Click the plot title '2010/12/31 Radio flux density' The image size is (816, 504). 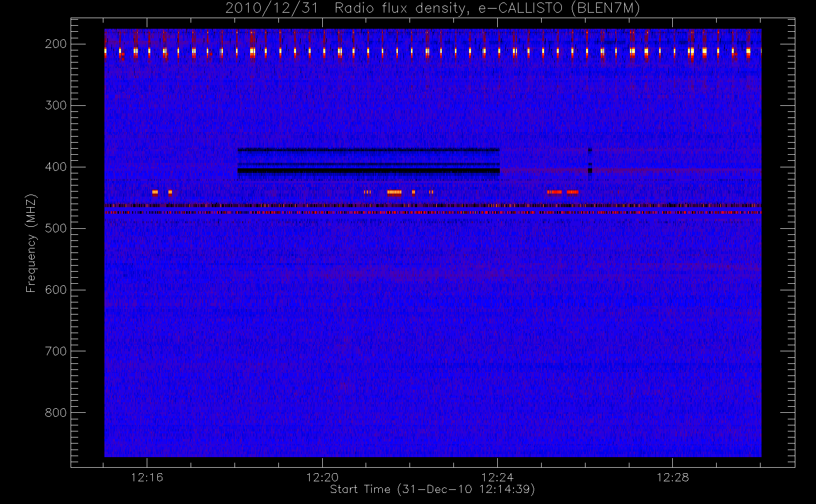pyautogui.click(x=345, y=9)
